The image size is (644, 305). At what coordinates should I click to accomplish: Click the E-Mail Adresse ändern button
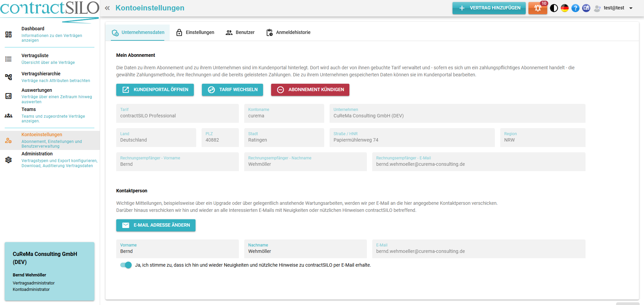tap(156, 225)
